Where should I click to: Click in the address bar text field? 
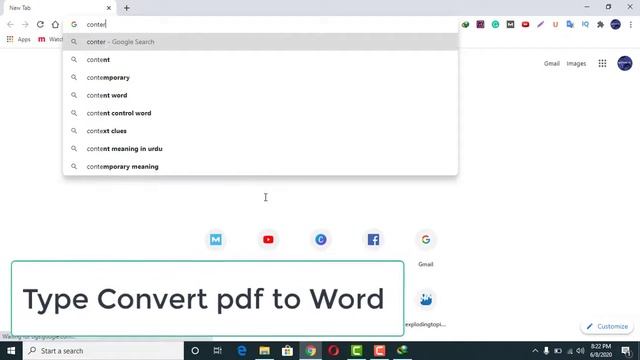[261, 24]
